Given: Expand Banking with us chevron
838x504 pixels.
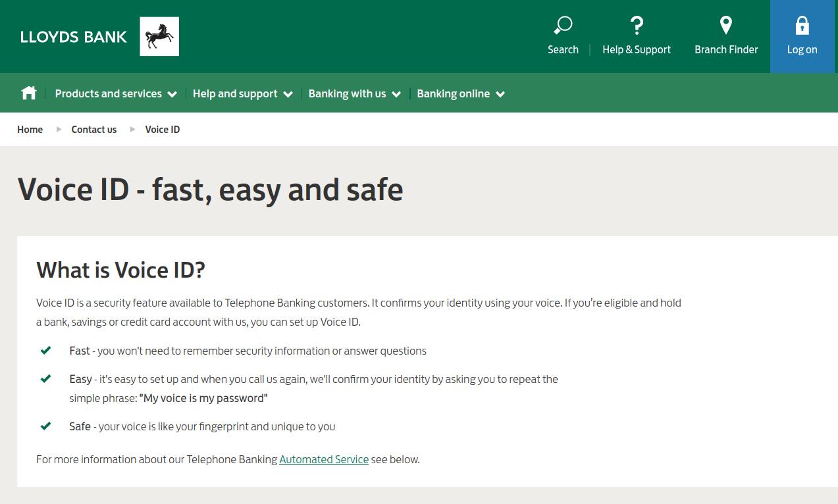Looking at the screenshot, I should (x=396, y=94).
